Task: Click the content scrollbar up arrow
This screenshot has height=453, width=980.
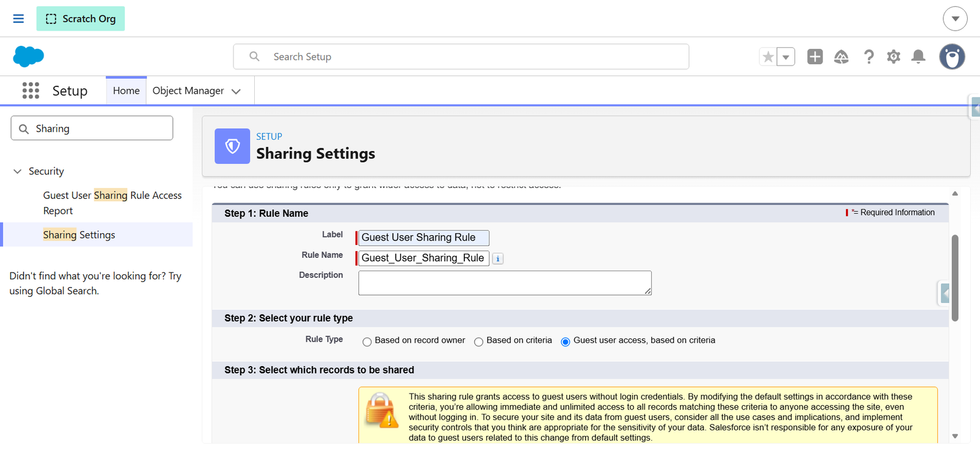Action: pos(955,193)
